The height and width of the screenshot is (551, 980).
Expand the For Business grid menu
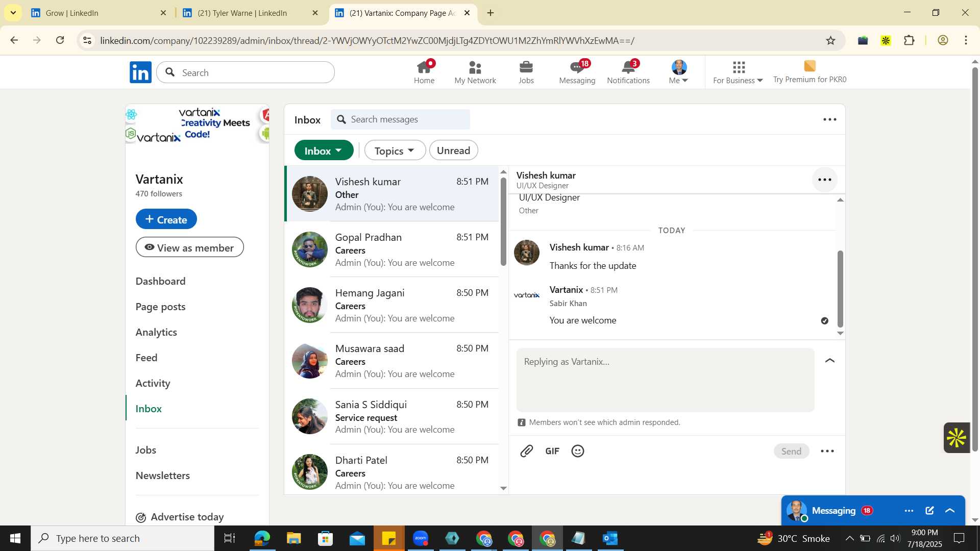pos(738,72)
